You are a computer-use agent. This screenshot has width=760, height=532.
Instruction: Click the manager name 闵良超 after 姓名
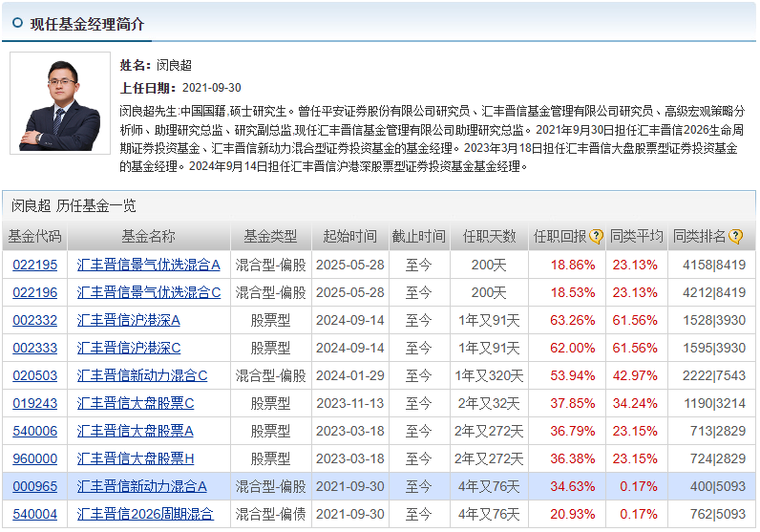(174, 65)
